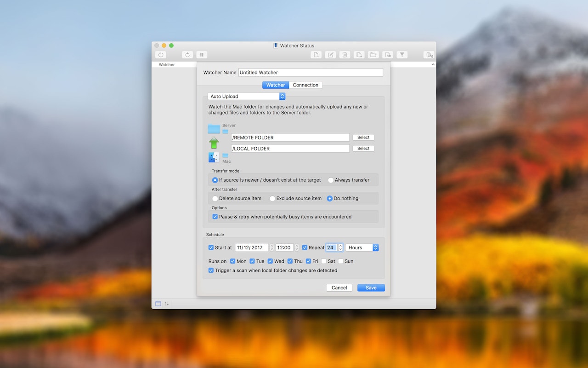Viewport: 588px width, 368px height.
Task: Click the 11/12/2017 start date field
Action: click(x=251, y=247)
